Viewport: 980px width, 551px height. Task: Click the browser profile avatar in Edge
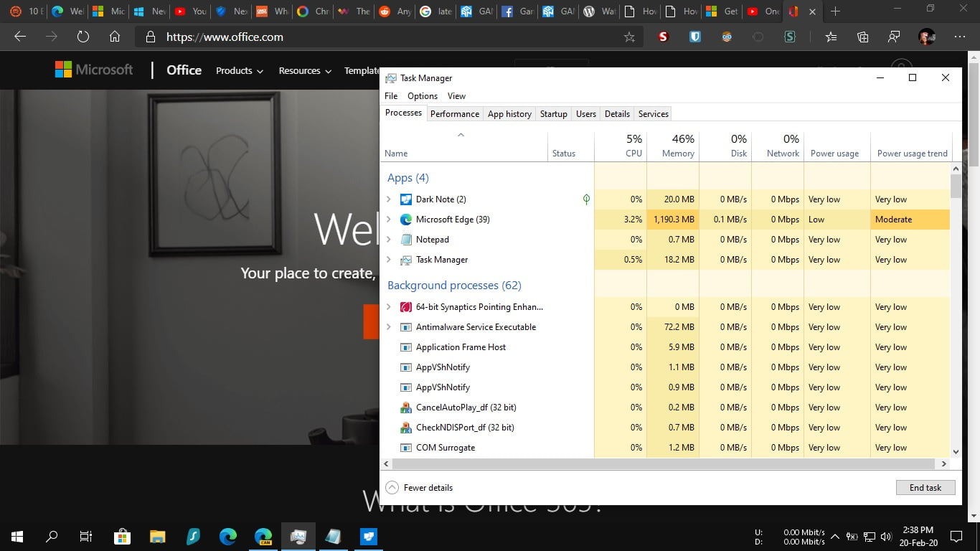coord(925,36)
